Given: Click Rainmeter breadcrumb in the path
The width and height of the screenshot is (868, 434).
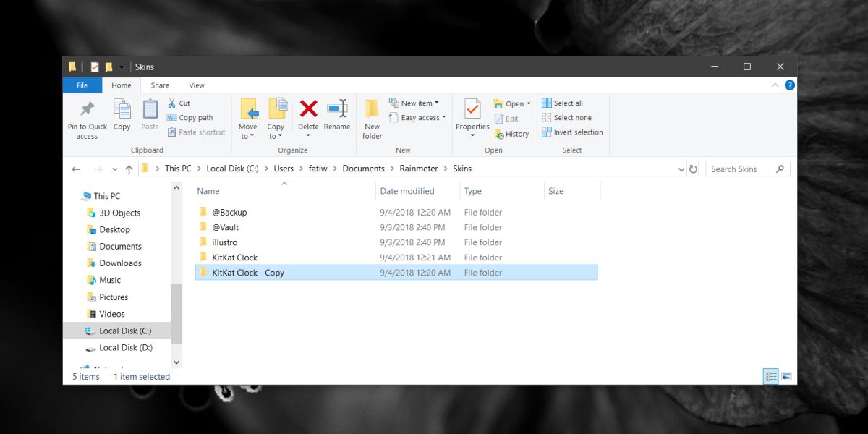Looking at the screenshot, I should (420, 169).
